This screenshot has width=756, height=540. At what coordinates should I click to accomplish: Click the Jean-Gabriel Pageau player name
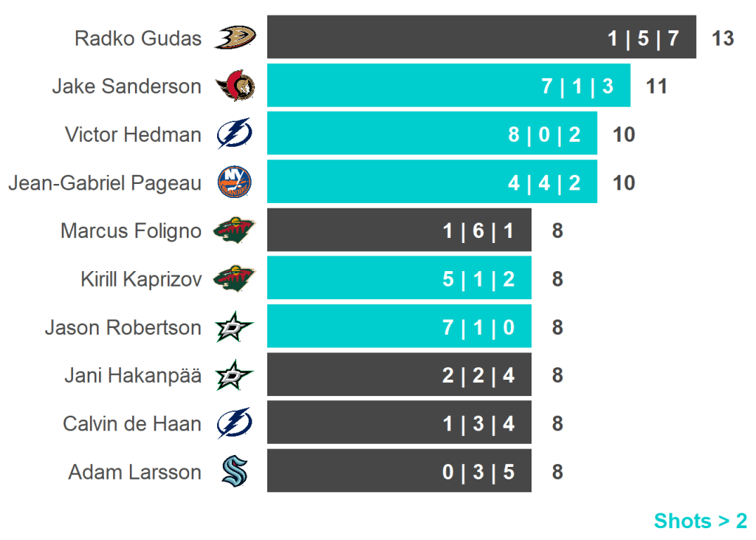104,182
